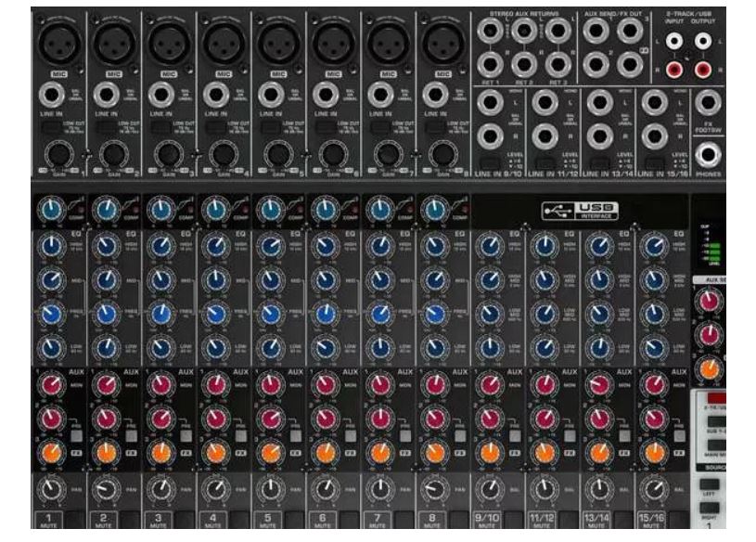Click the channel 2 EQ HIGH knob

(105, 247)
